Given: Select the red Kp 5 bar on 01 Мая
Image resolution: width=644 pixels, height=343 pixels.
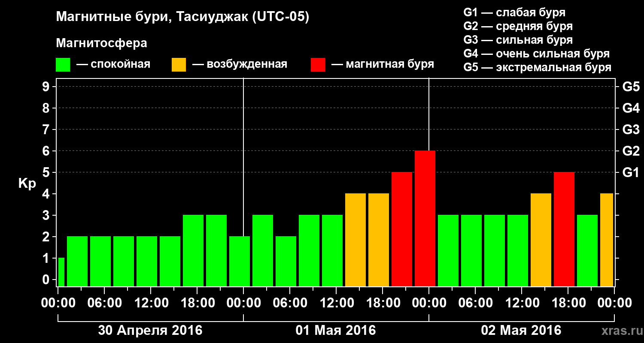Looking at the screenshot, I should point(402,229).
